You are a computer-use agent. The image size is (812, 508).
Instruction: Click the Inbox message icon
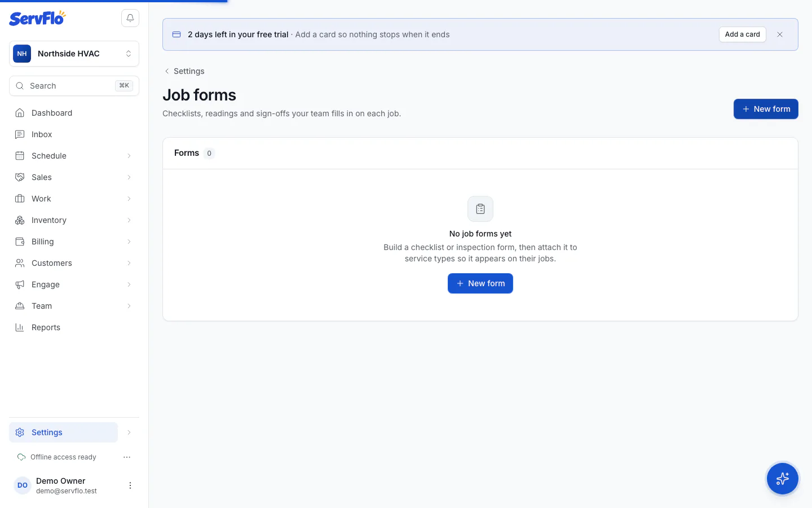[x=20, y=134]
